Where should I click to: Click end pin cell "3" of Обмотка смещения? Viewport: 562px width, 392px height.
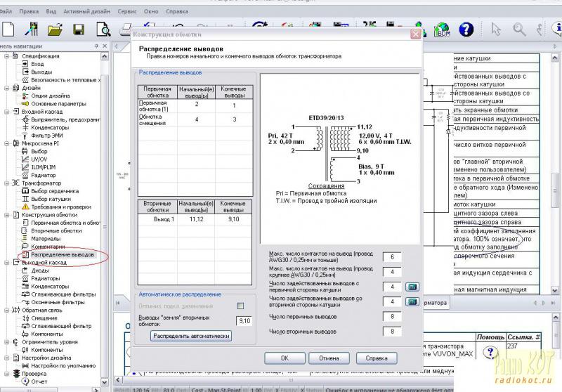pyautogui.click(x=234, y=119)
